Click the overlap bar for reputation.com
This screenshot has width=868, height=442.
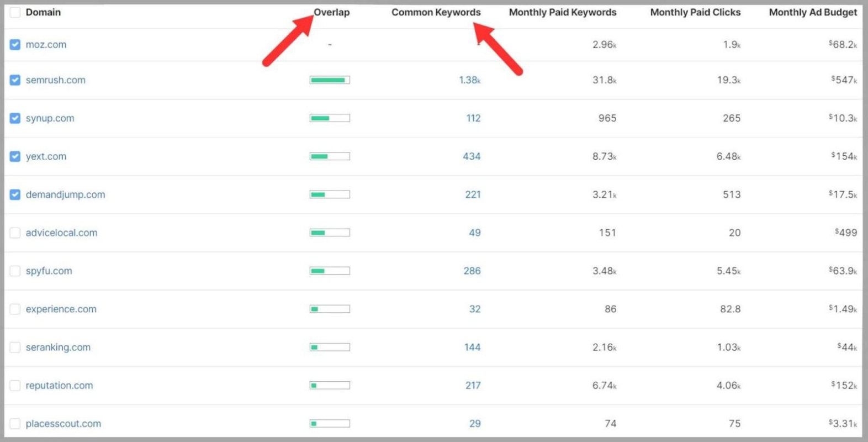330,385
